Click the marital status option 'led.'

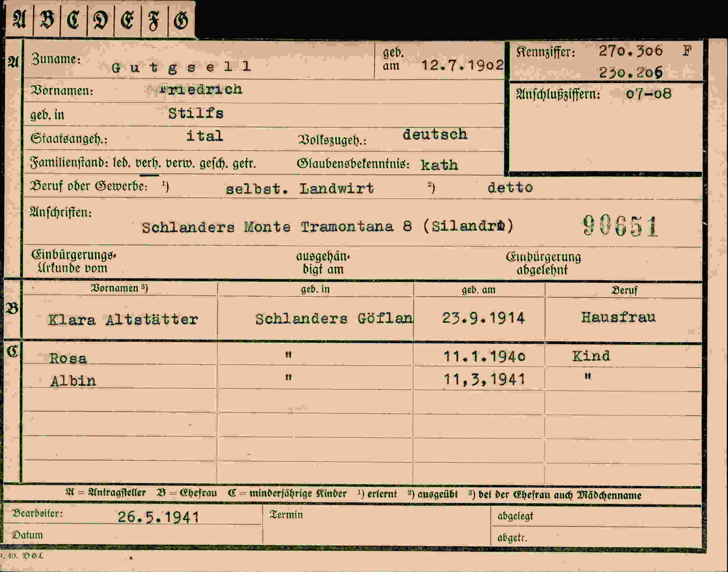click(x=122, y=163)
